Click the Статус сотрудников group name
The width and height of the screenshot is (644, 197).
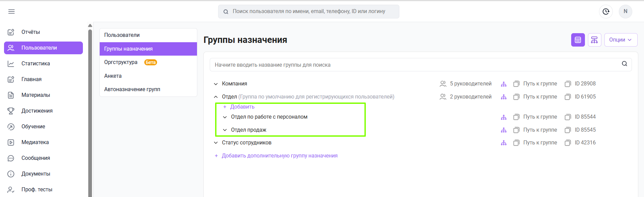click(x=247, y=143)
